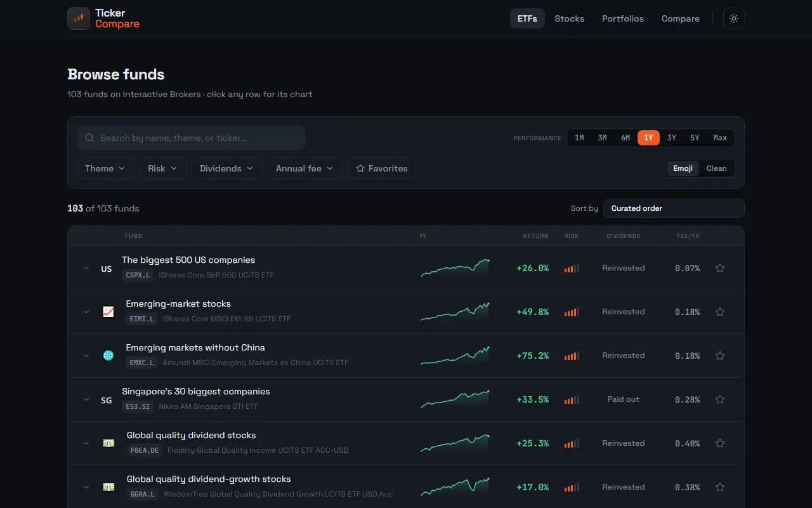The width and height of the screenshot is (812, 508).
Task: Go to the Compare tab
Action: [680, 18]
